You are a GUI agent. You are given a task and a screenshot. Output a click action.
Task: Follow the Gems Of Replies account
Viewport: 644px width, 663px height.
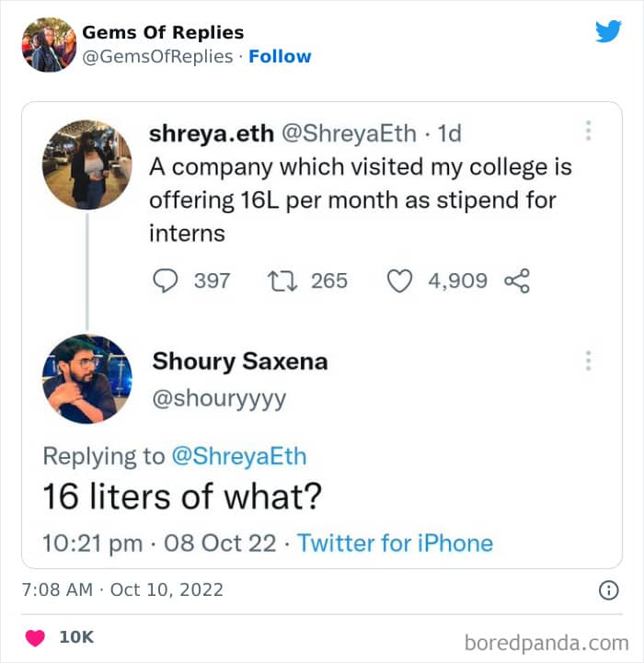coord(281,56)
